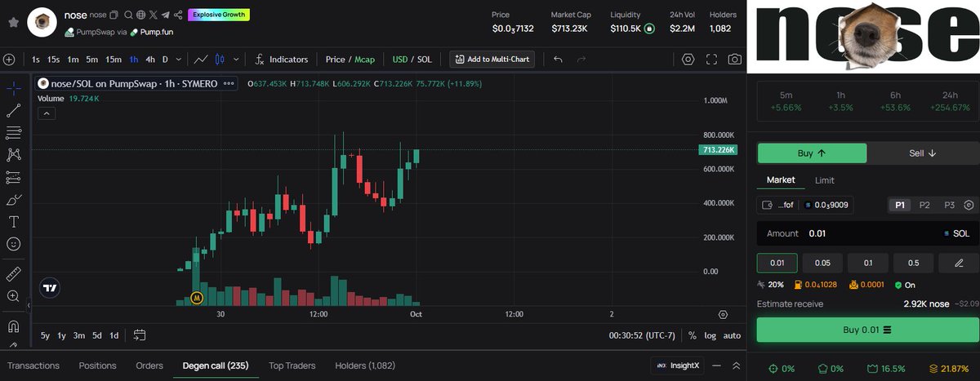Switch to the Orders tab
This screenshot has height=381, width=980.
tap(149, 365)
